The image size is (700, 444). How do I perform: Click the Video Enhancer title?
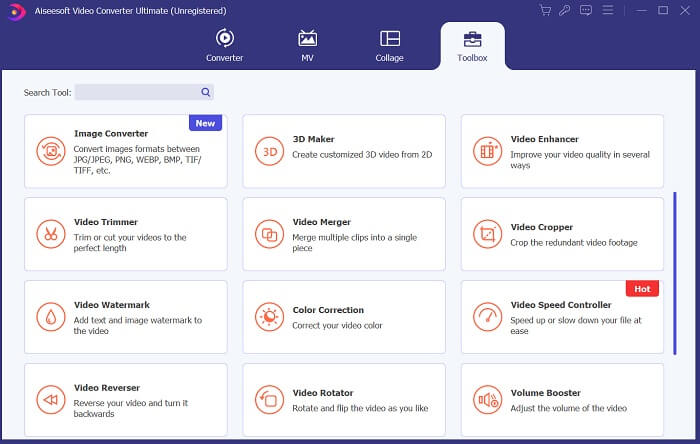[545, 139]
